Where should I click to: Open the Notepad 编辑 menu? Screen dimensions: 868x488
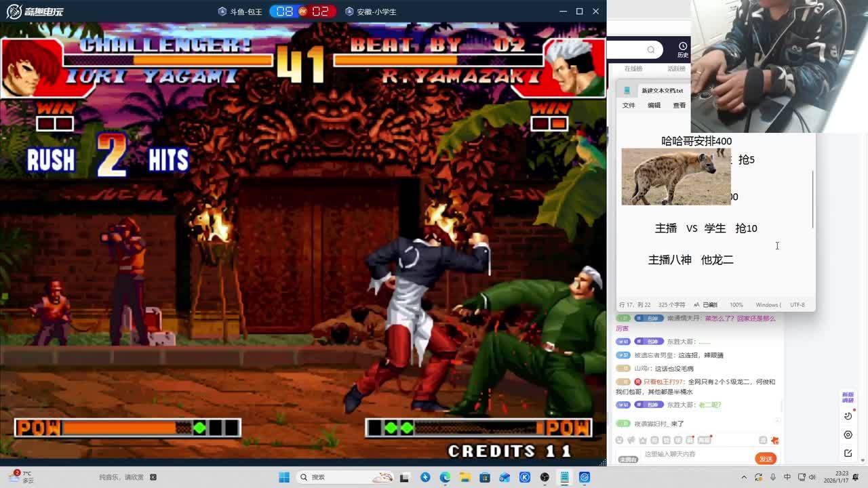tap(654, 105)
